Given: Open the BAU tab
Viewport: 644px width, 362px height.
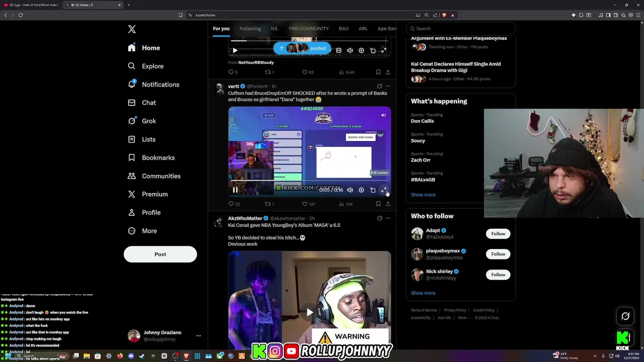Looking at the screenshot, I should [344, 29].
